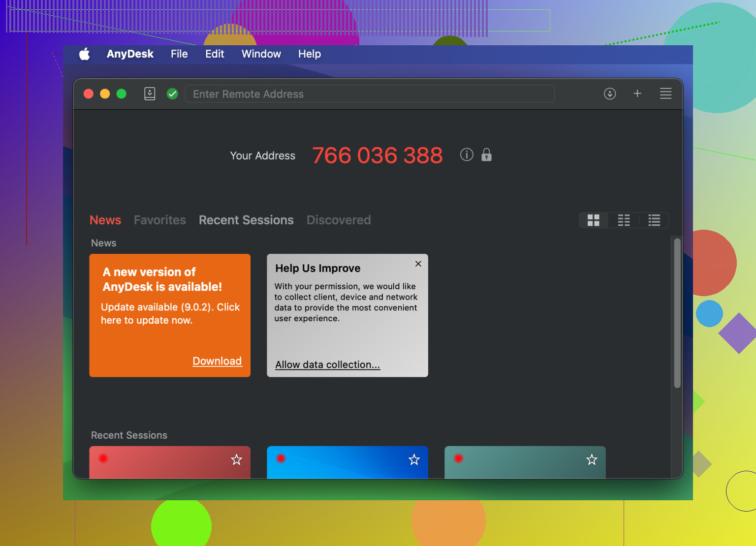Favorite the red recent session with star
756x546 pixels.
[237, 459]
